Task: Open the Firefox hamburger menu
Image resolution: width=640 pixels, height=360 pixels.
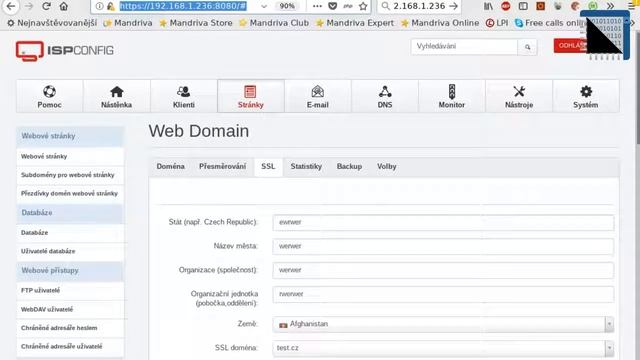Action: pos(631,6)
